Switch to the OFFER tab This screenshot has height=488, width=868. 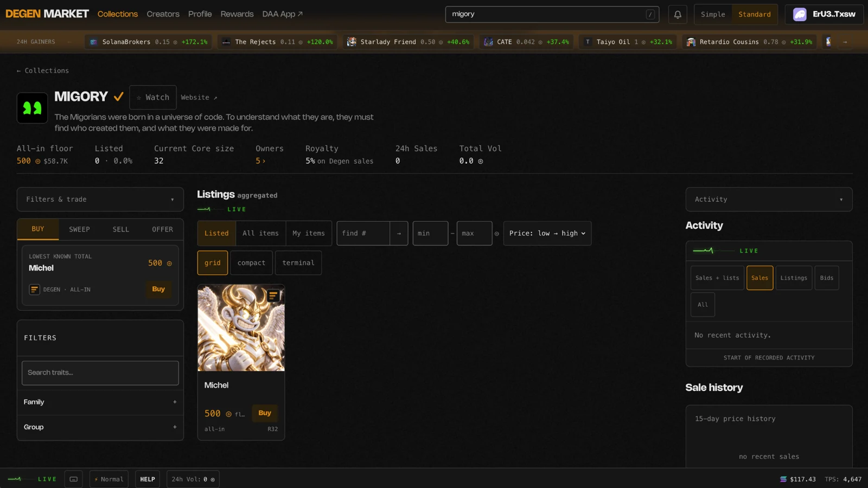point(163,229)
